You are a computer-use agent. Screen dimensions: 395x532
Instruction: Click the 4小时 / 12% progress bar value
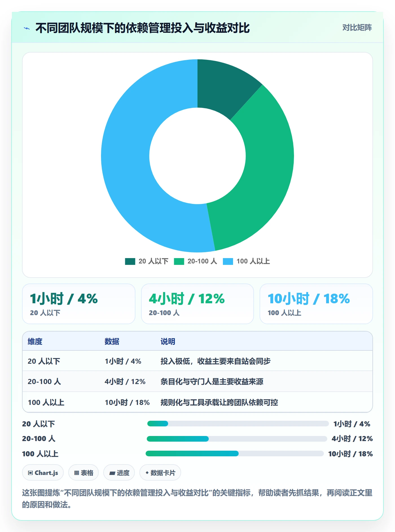pyautogui.click(x=352, y=439)
